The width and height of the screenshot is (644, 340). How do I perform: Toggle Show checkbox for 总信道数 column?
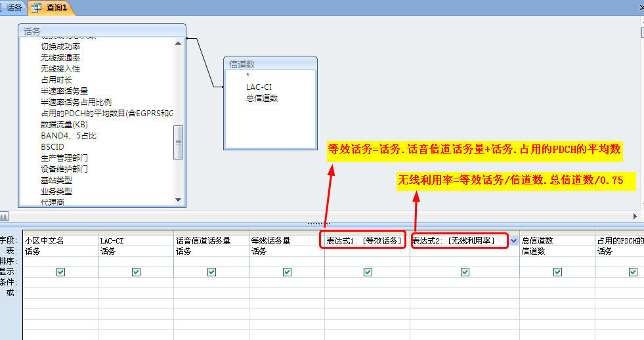557,272
